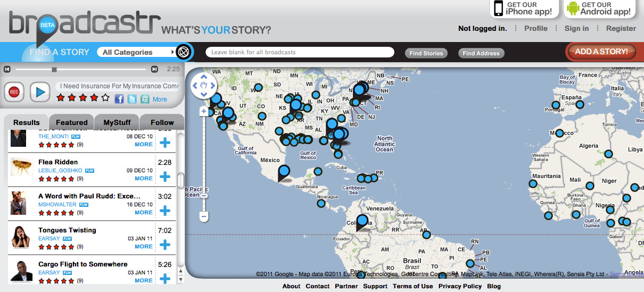Add THE_MONTI story with plus icon
The image size is (644, 292).
click(165, 143)
